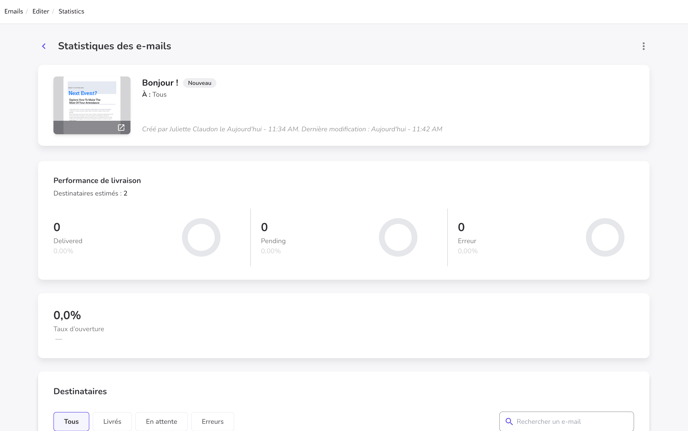Screen dimensions: 688x431
Task: Click the Pending donut chart
Action: click(x=398, y=238)
